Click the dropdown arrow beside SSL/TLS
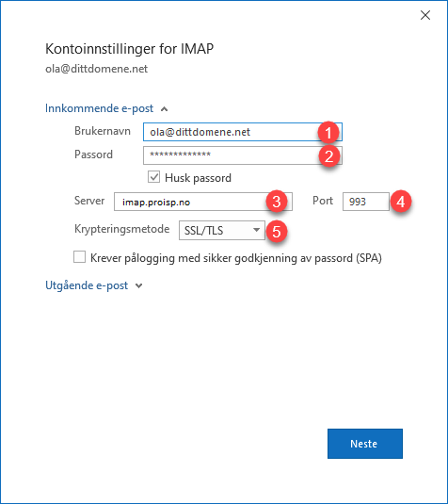Screen dimensions: 448x504 (x=256, y=230)
